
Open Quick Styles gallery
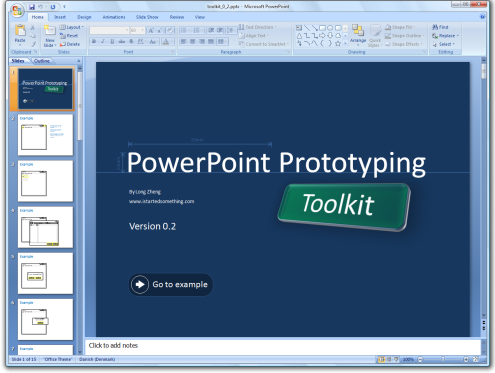(x=375, y=36)
